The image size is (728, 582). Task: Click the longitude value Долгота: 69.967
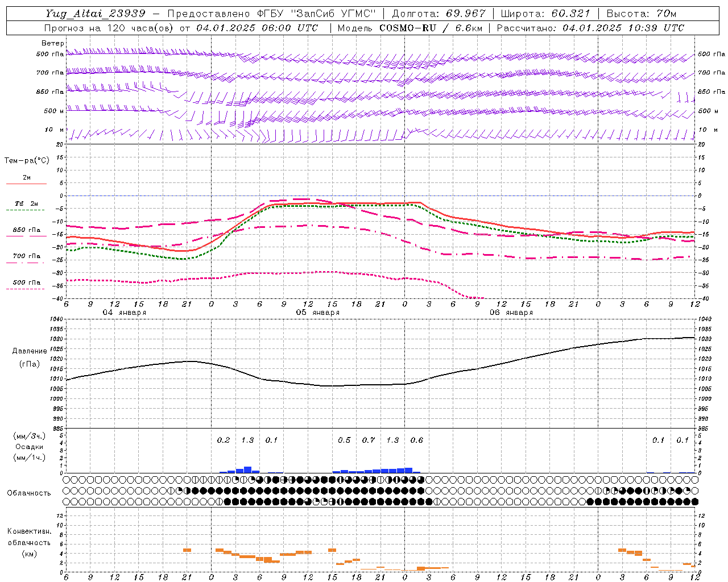[x=439, y=14]
